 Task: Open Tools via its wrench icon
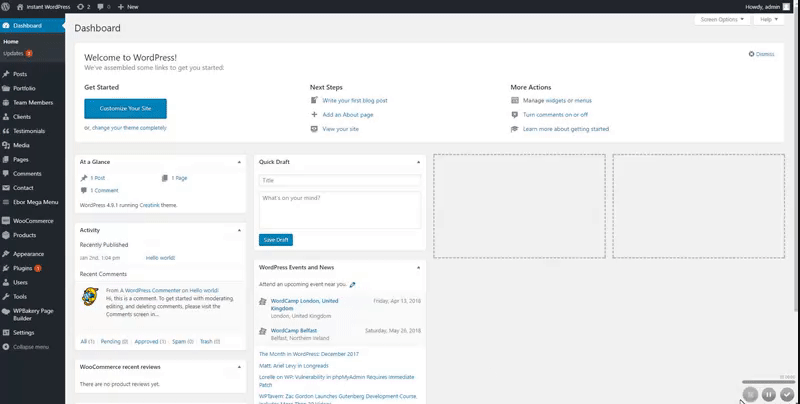coord(6,297)
